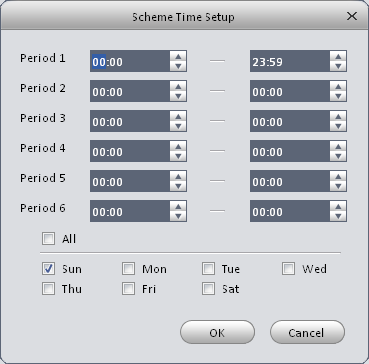Click the Cancel button
369x364 pixels.
point(307,332)
